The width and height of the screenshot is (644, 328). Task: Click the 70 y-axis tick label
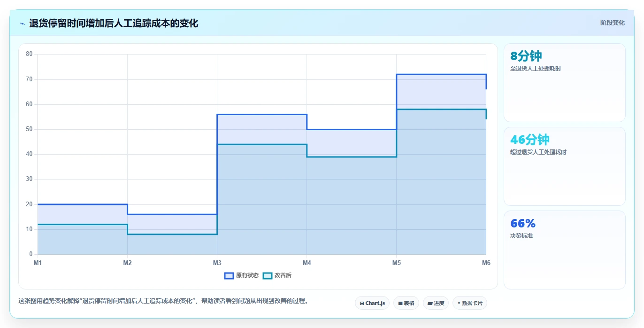(29, 79)
